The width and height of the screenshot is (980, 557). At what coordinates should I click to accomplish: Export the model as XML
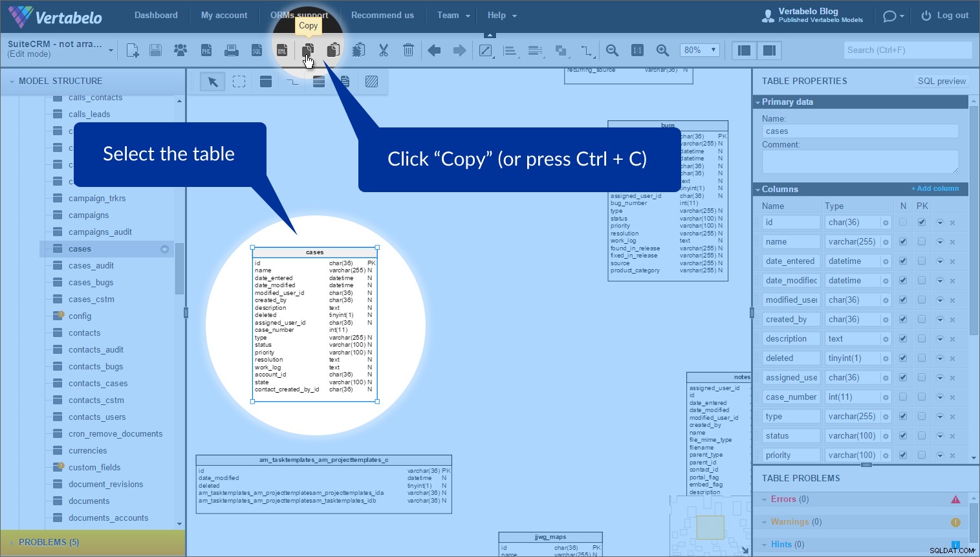[282, 50]
